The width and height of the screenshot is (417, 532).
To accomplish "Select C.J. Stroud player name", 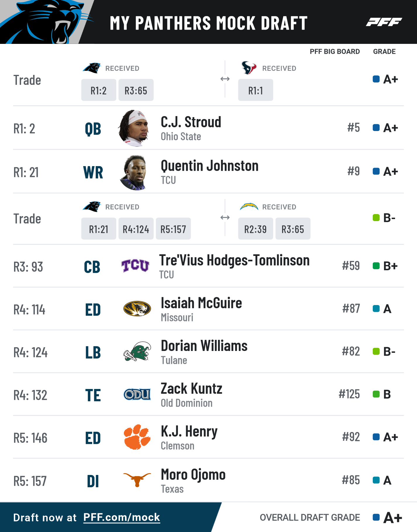I will coord(191,122).
